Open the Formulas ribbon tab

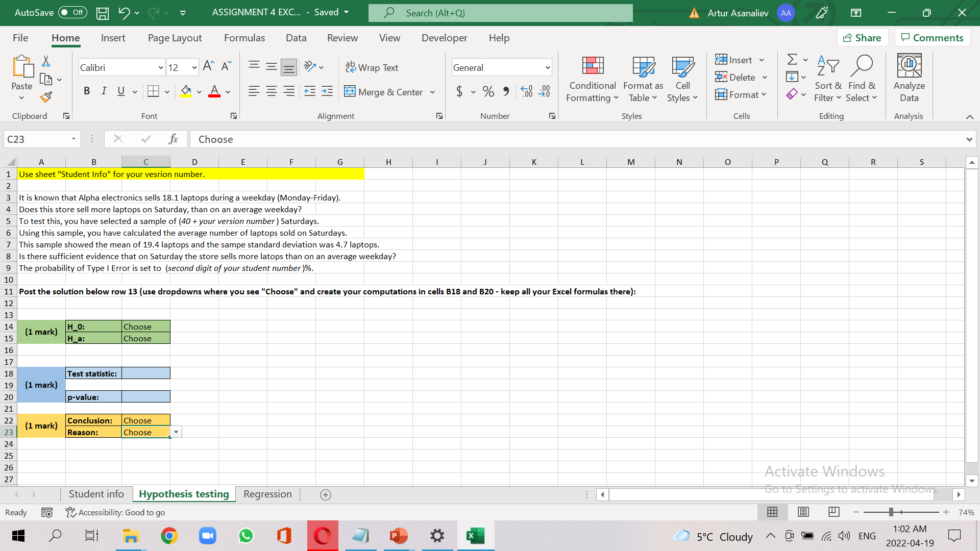pyautogui.click(x=244, y=37)
